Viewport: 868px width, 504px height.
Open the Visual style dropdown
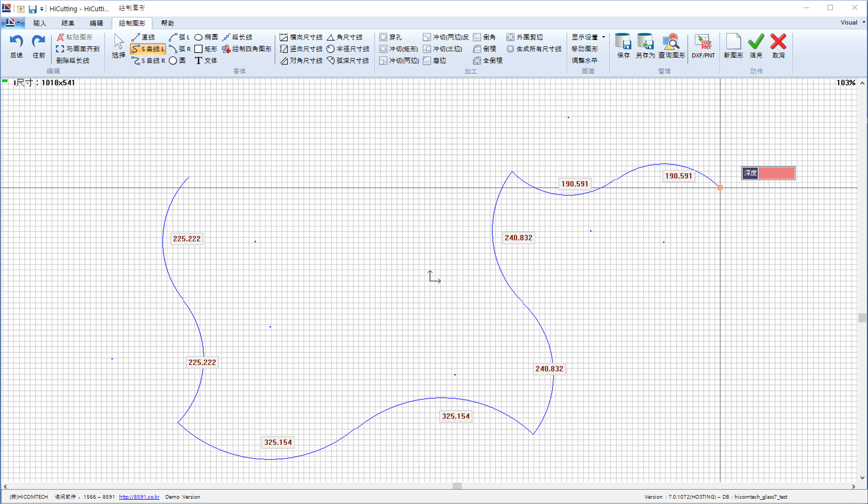pos(853,22)
